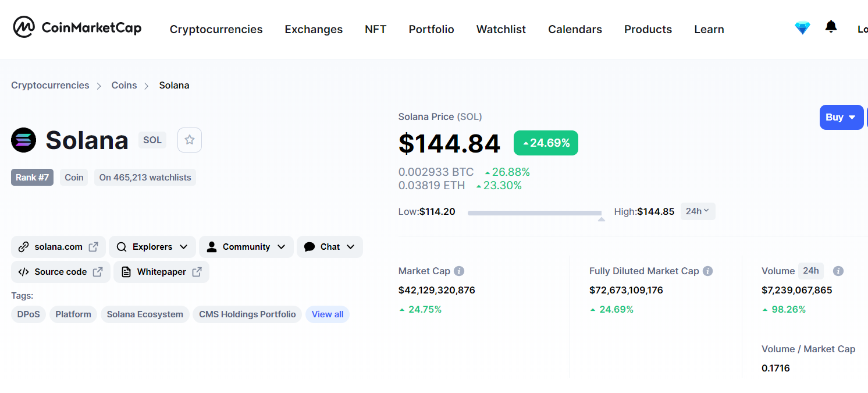
Task: Open the 24h price range dropdown
Action: 698,211
